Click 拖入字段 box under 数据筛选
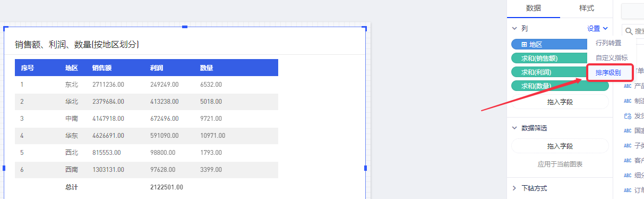Screen dimensions: 644x199 coord(560,146)
